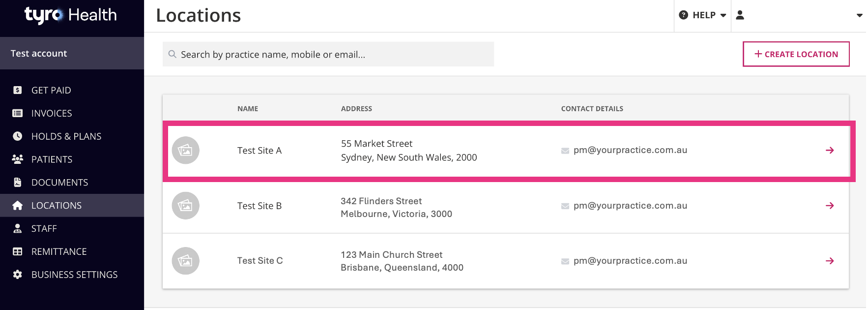The width and height of the screenshot is (868, 310).
Task: Click the Test account label
Action: (x=39, y=53)
